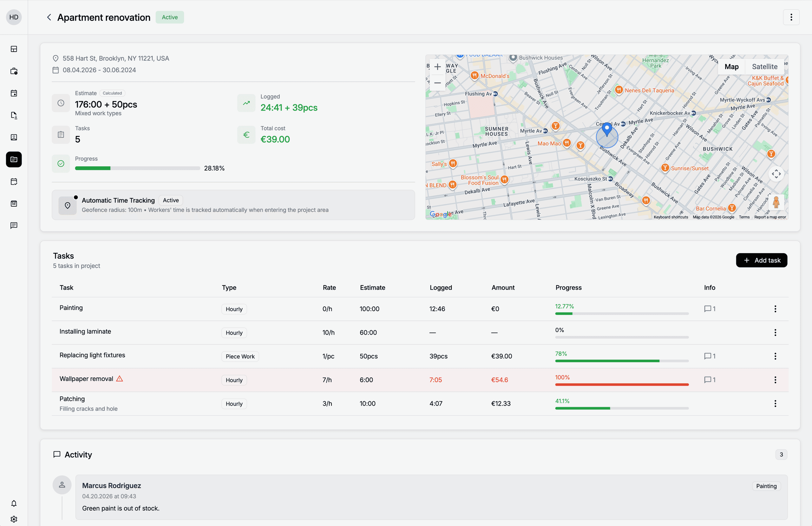Click the warning triangle on Wallpaper removal
812x526 pixels.
pos(119,379)
